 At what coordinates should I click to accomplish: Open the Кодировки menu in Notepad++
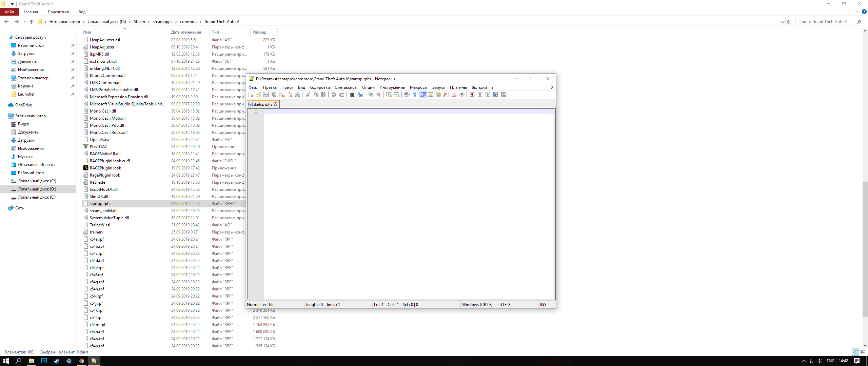[x=319, y=87]
